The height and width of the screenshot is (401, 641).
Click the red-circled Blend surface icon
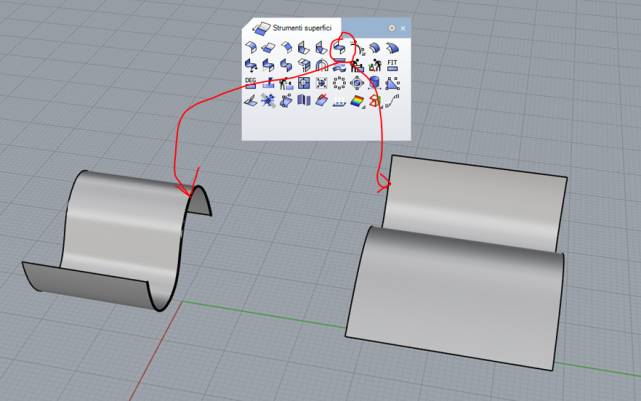339,47
